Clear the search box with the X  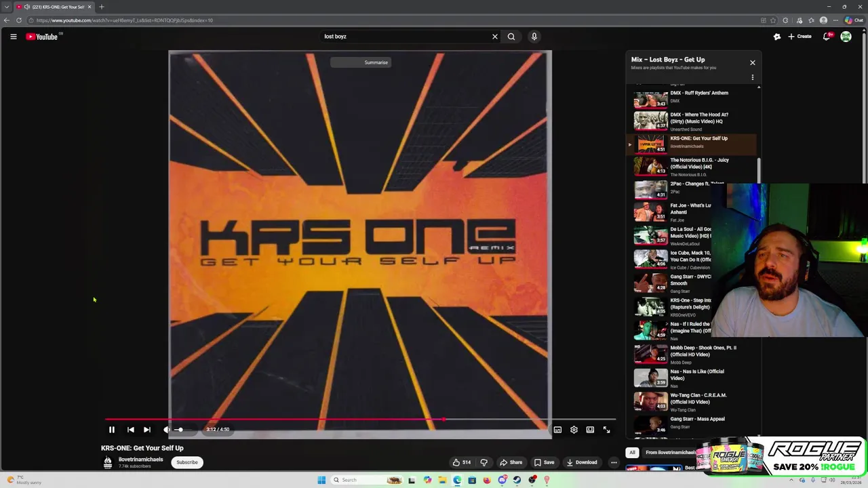click(495, 37)
